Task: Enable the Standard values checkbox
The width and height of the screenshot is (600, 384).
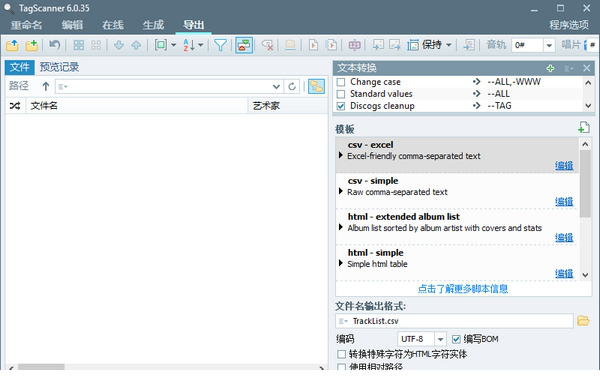Action: tap(341, 94)
